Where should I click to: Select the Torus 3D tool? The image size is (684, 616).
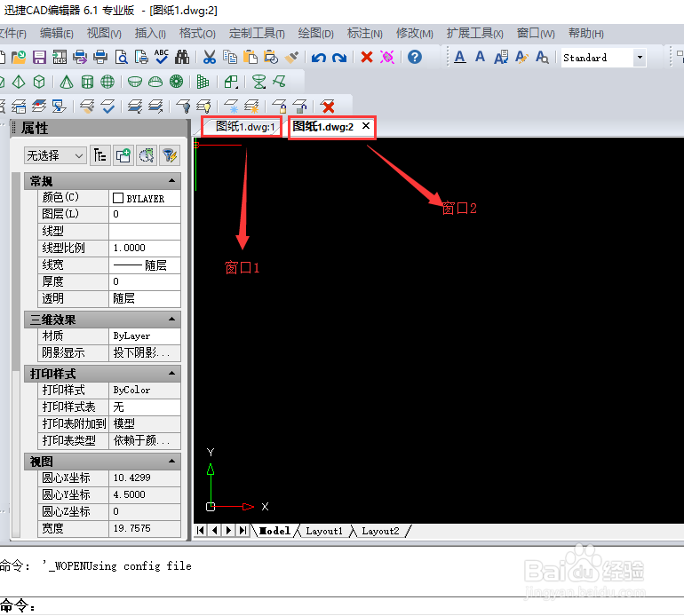click(x=176, y=82)
